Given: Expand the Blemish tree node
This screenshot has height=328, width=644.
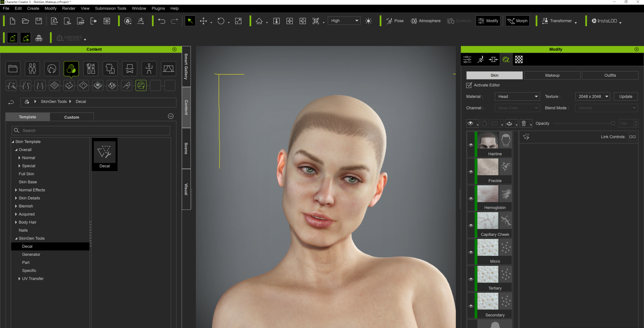Looking at the screenshot, I should click(16, 206).
